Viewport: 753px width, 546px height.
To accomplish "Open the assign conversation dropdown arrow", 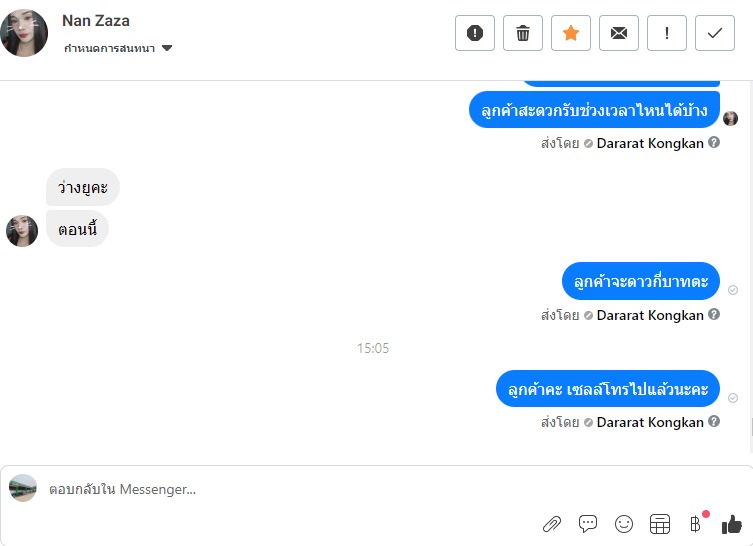I will [x=167, y=48].
